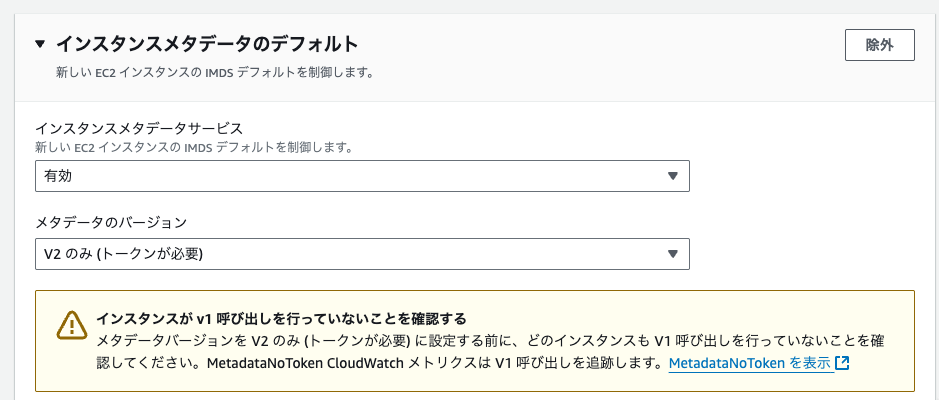
Task: Select the 有効 value text in the dropdown
Action: 58,176
